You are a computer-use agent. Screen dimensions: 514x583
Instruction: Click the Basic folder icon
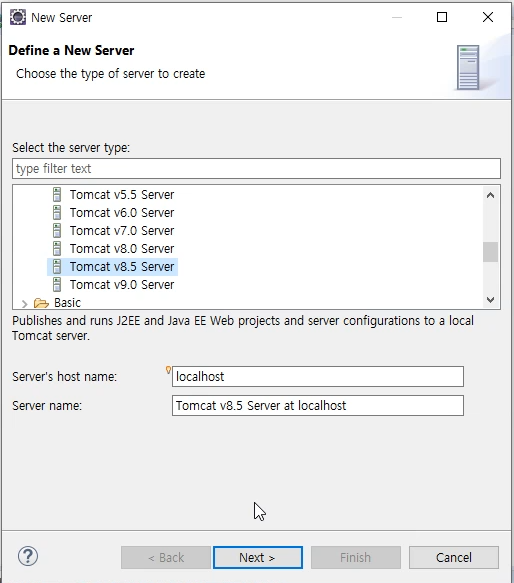coord(41,303)
